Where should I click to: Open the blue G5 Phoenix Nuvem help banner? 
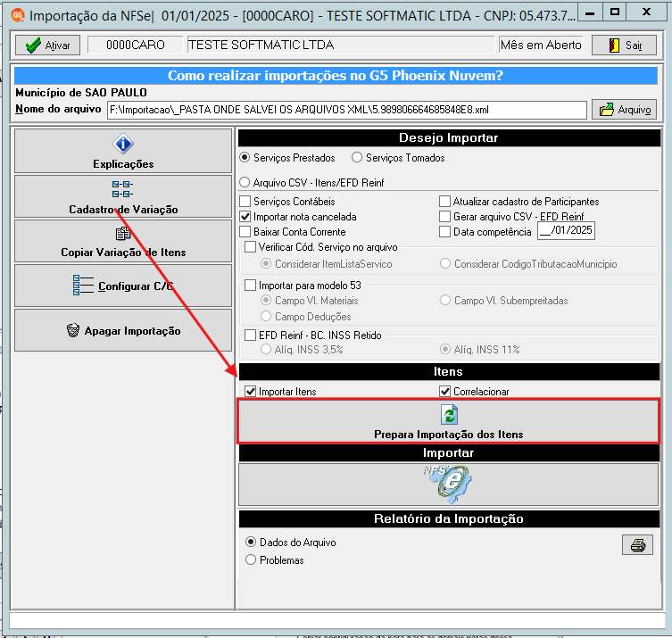336,76
